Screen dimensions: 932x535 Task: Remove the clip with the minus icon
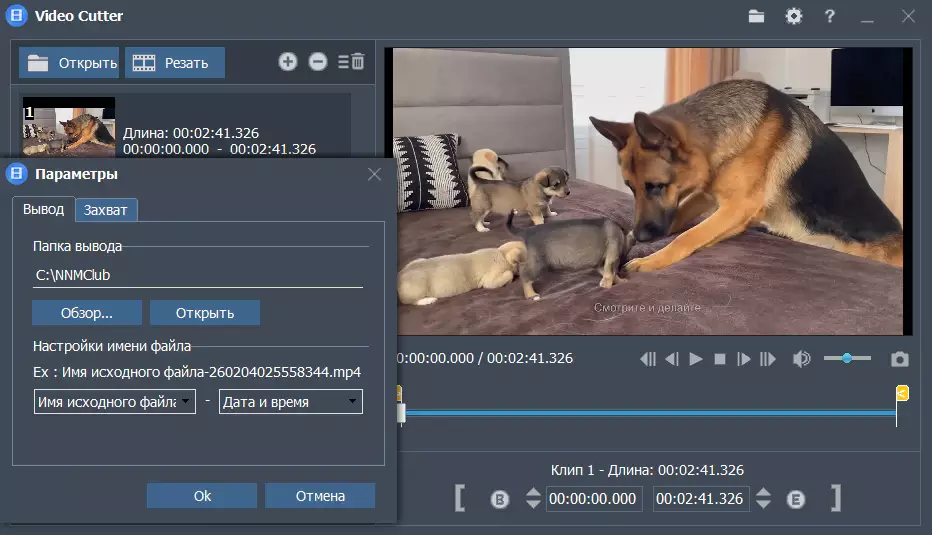[318, 62]
